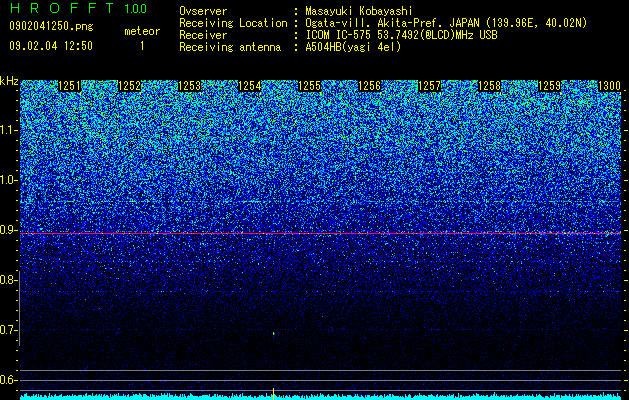Image resolution: width=629 pixels, height=400 pixels.
Task: Select the 1259 time marker
Action: (549, 86)
